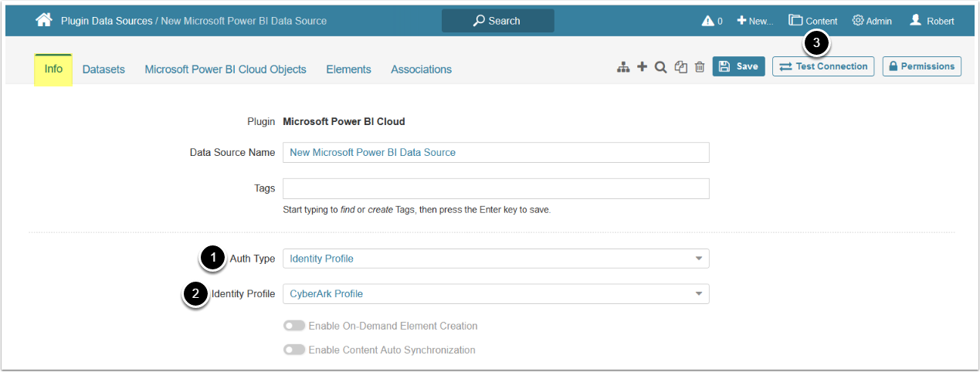Click the Home icon in header

pos(44,20)
